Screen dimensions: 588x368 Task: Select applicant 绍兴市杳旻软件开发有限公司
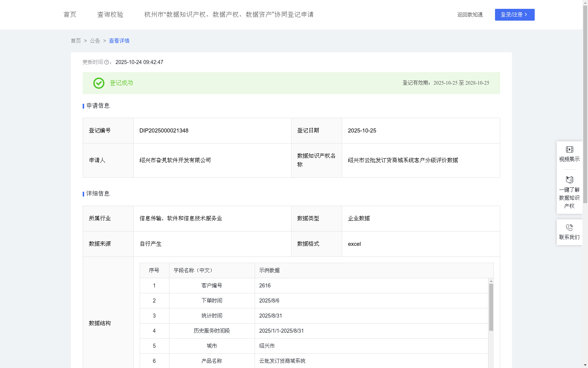(175, 160)
